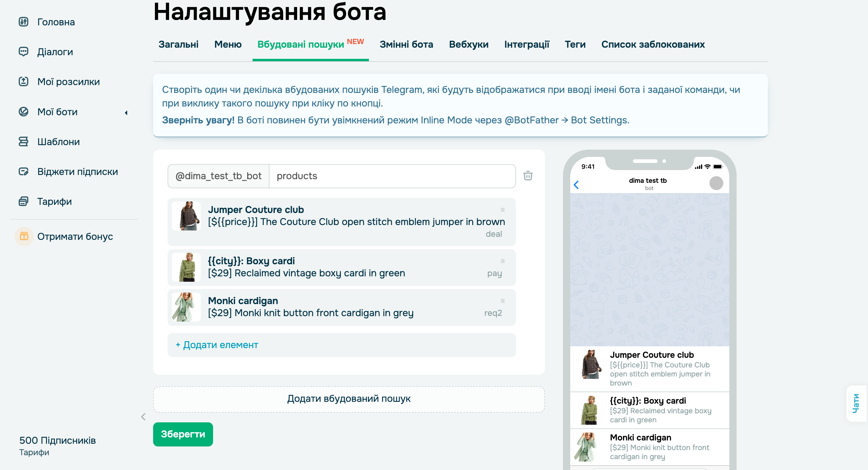
Task: Collapse the left sidebar with the chevron
Action: click(143, 417)
